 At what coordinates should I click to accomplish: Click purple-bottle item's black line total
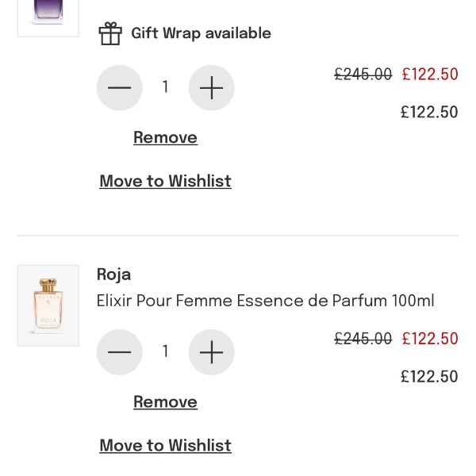coord(429,113)
